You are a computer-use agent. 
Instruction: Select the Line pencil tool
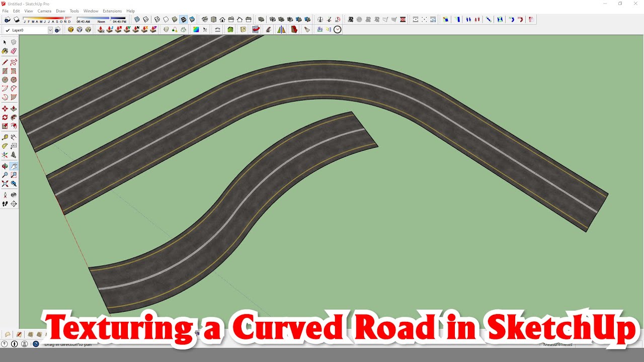5,62
